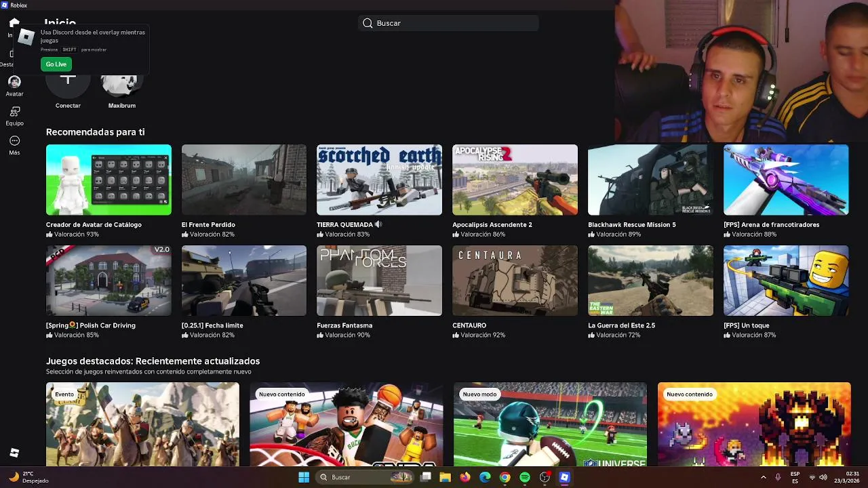Open La Guerra del Este 2.5 thumbnail
This screenshot has height=488, width=868.
[650, 281]
